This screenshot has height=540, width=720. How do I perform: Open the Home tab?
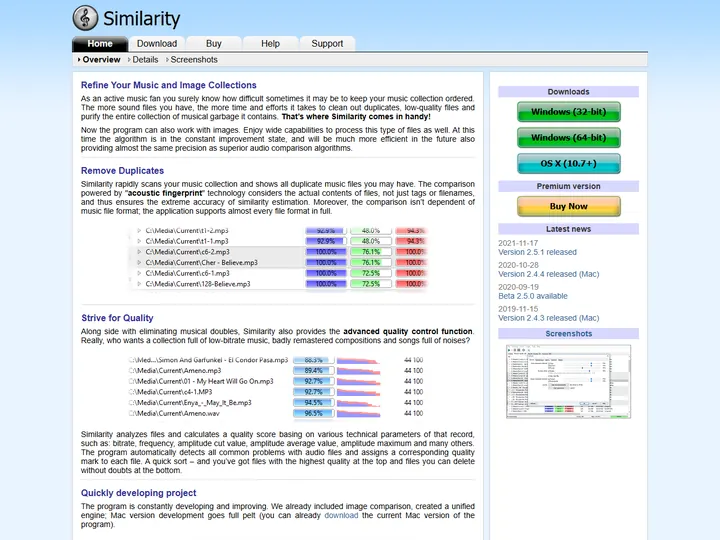[100, 44]
